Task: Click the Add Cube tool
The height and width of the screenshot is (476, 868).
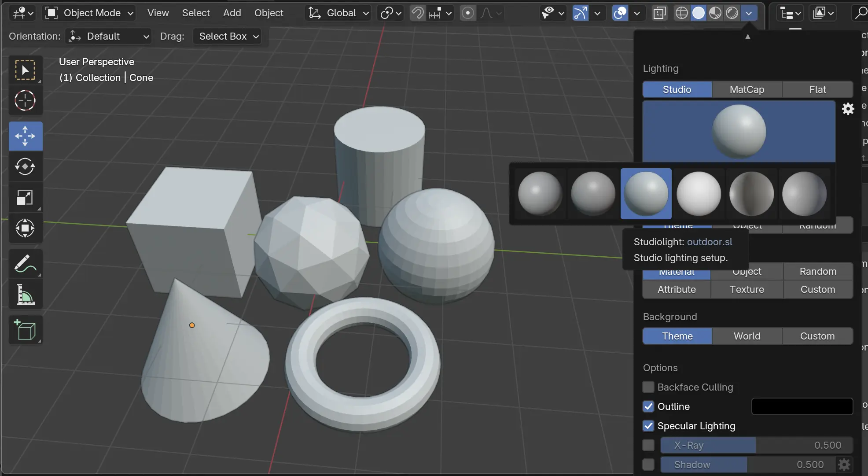Action: [25, 330]
